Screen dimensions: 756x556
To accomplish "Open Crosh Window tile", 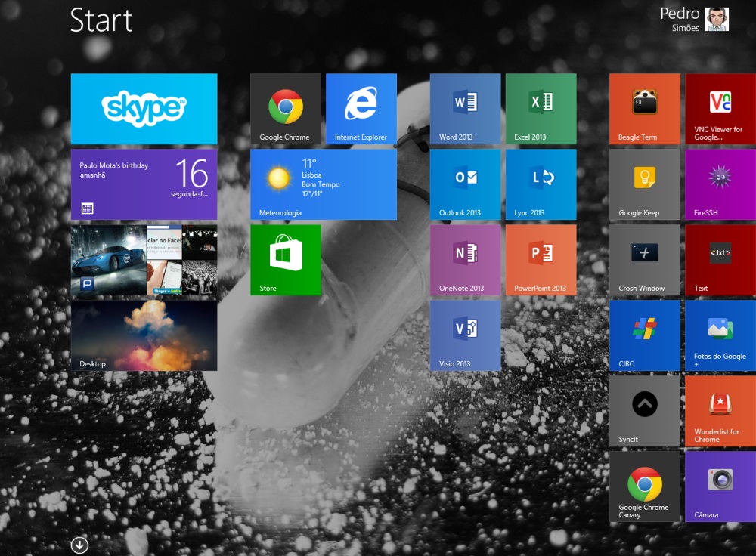I will click(645, 260).
